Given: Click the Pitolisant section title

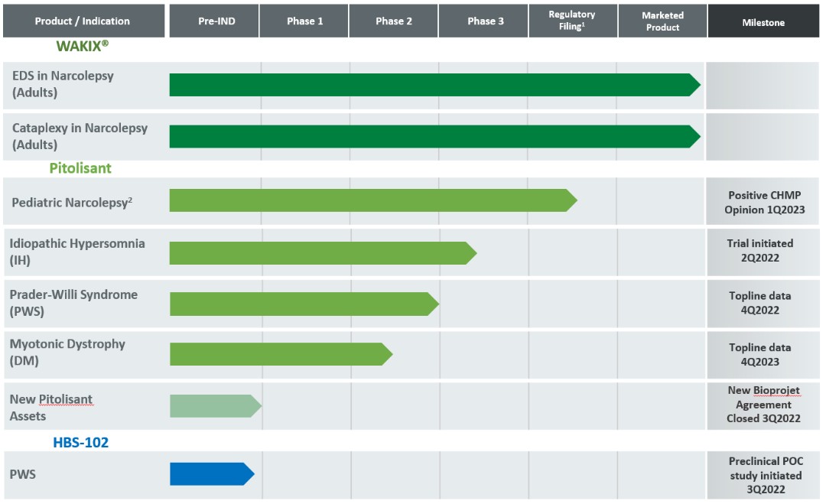Looking at the screenshot, I should tap(80, 168).
